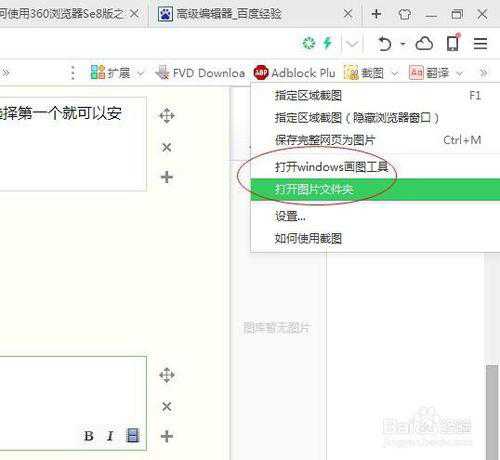This screenshot has height=460, width=500.
Task: Open the mobile phone assistant icon
Action: (x=453, y=43)
